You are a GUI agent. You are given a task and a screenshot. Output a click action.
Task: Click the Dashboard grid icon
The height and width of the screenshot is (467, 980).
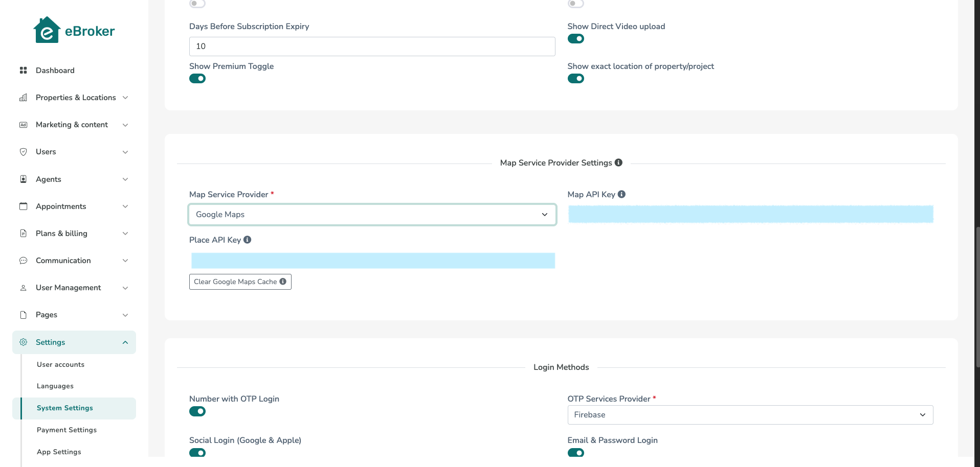23,71
